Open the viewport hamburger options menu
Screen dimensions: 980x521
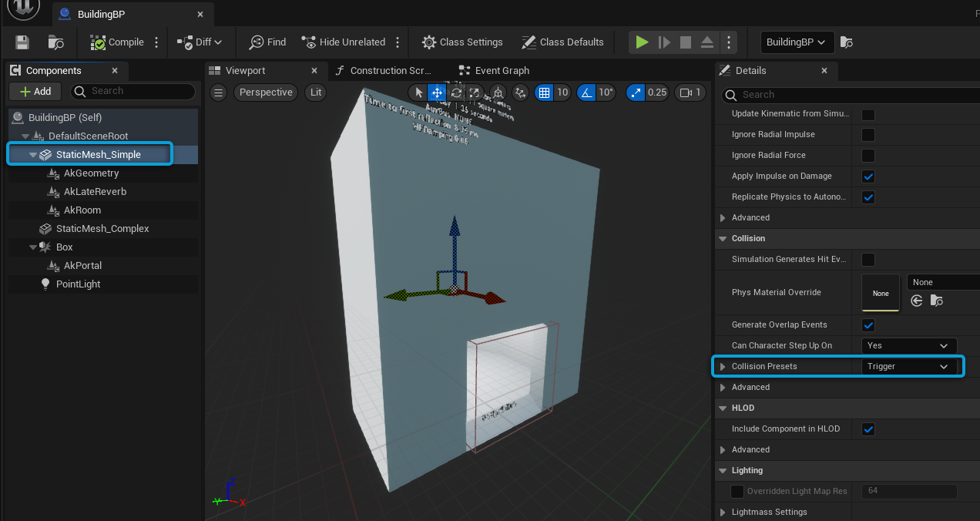click(x=219, y=92)
